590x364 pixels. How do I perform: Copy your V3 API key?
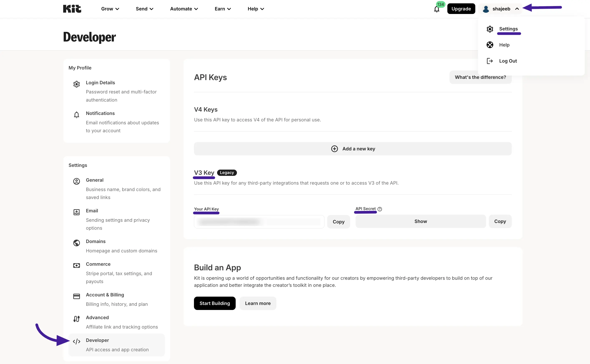point(338,222)
